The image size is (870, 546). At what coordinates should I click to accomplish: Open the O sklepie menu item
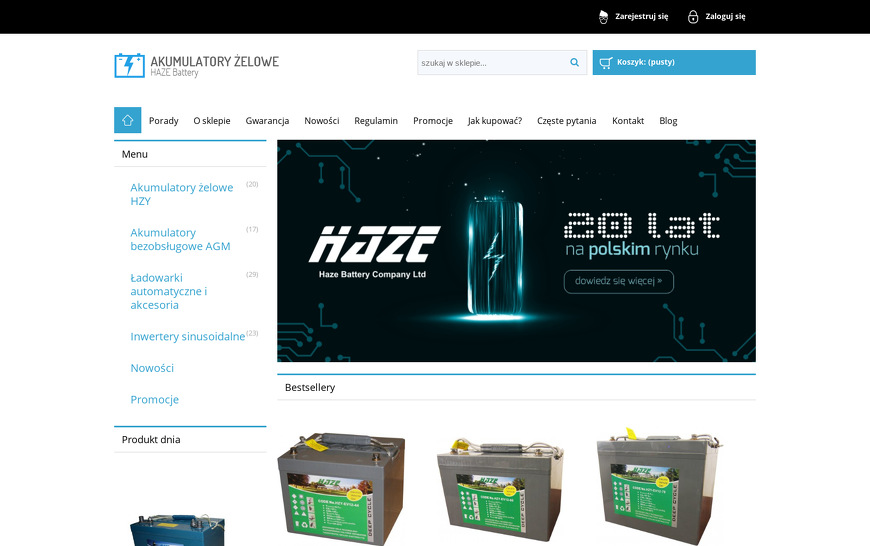[212, 120]
